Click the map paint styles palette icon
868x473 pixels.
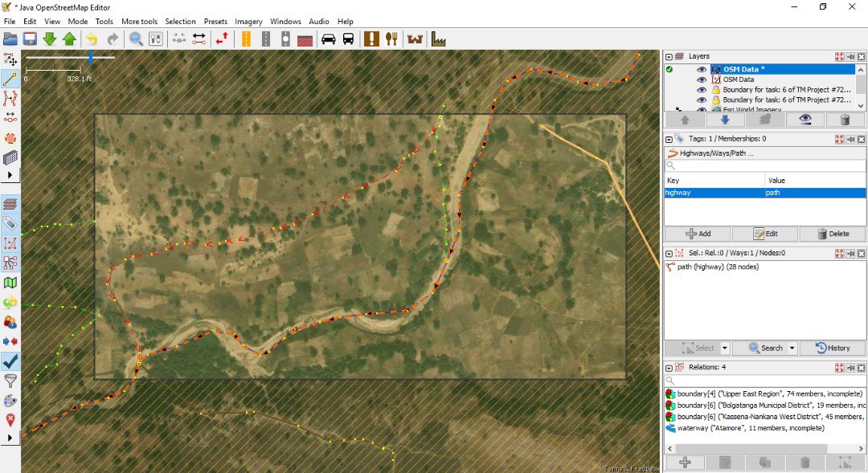tap(10, 400)
